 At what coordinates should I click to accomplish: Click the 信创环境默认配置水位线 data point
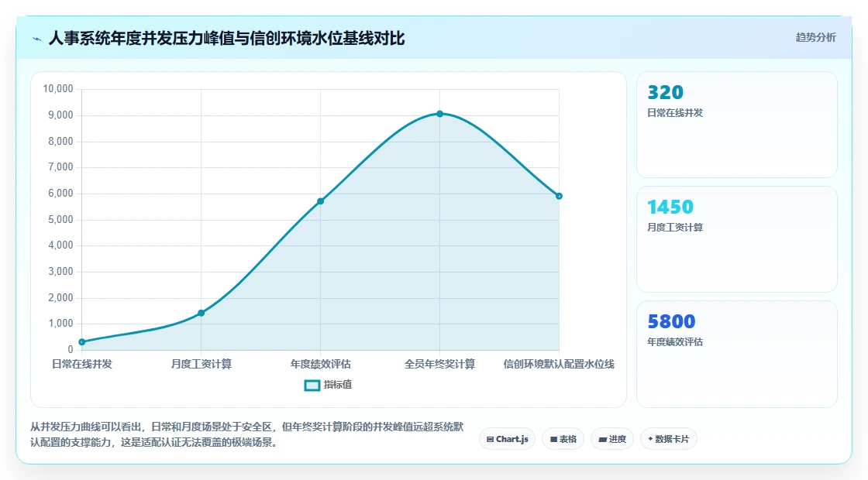[559, 197]
